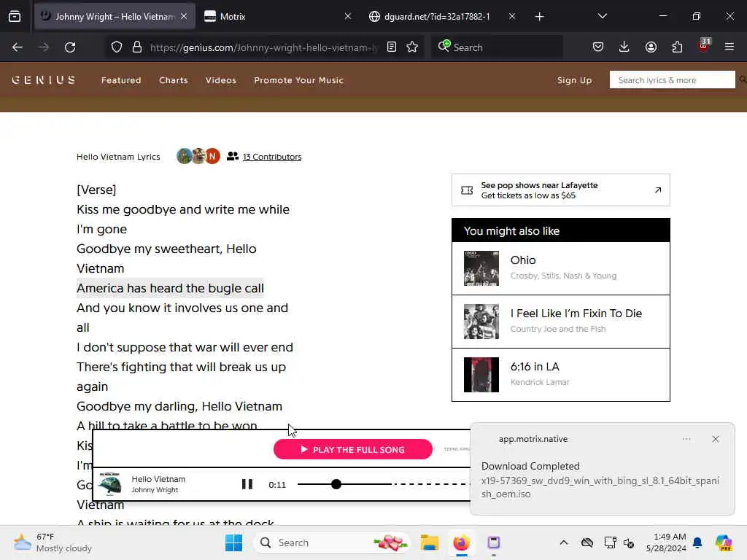Click the padlock site info icon

(137, 47)
